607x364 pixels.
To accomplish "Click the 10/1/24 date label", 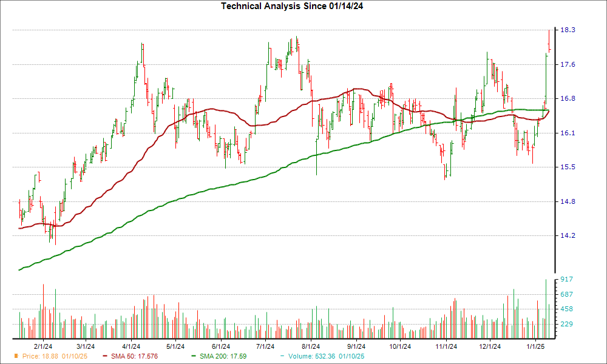I will [400, 346].
